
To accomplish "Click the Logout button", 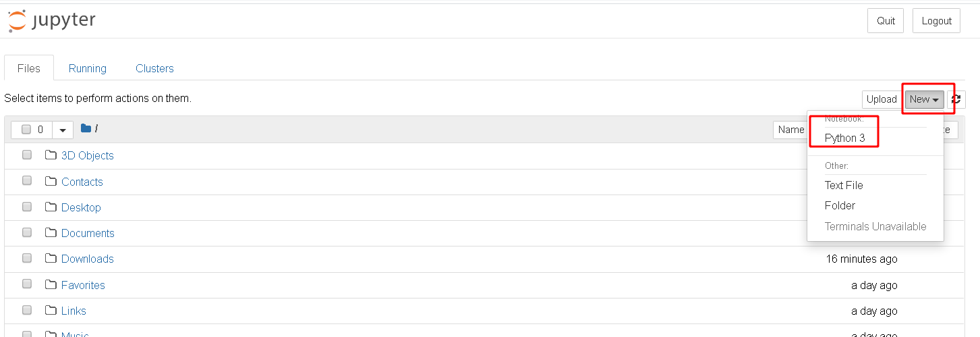I will (x=936, y=21).
